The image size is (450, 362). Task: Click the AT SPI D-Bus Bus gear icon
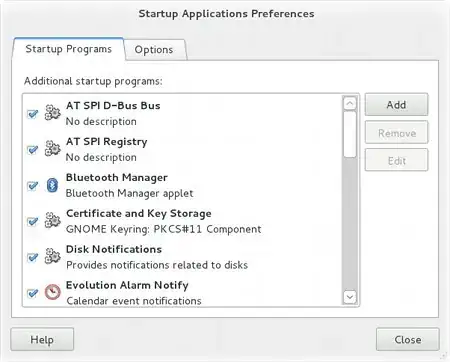[53, 113]
